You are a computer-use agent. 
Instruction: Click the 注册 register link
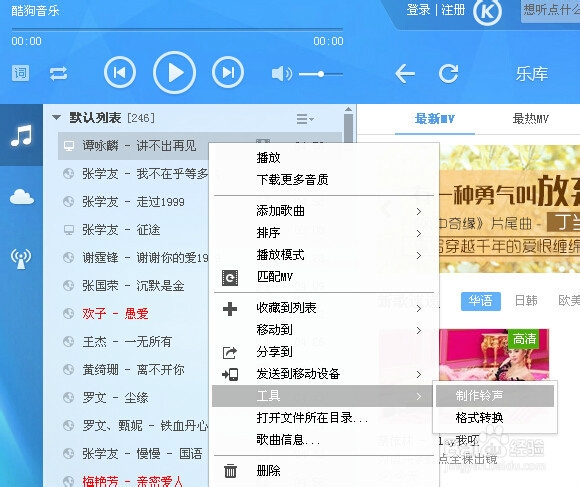click(x=453, y=10)
